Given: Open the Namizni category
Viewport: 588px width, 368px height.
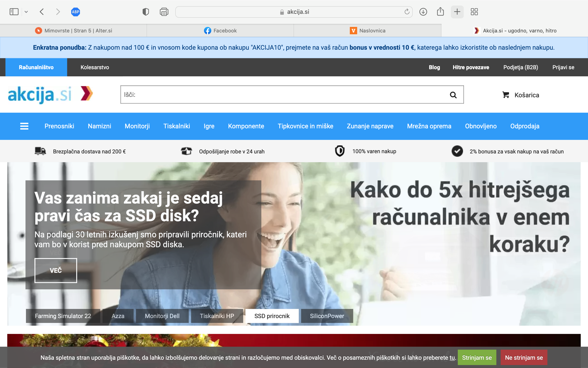Looking at the screenshot, I should pos(99,126).
